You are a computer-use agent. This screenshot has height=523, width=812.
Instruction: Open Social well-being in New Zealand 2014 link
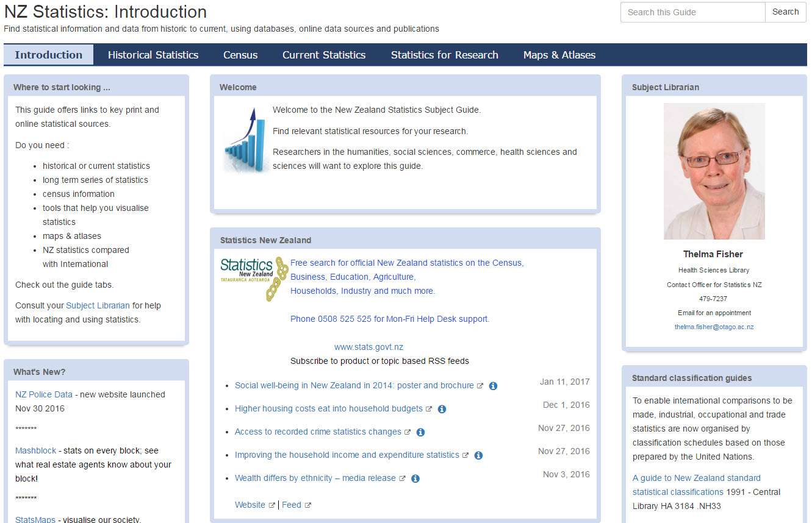point(354,385)
